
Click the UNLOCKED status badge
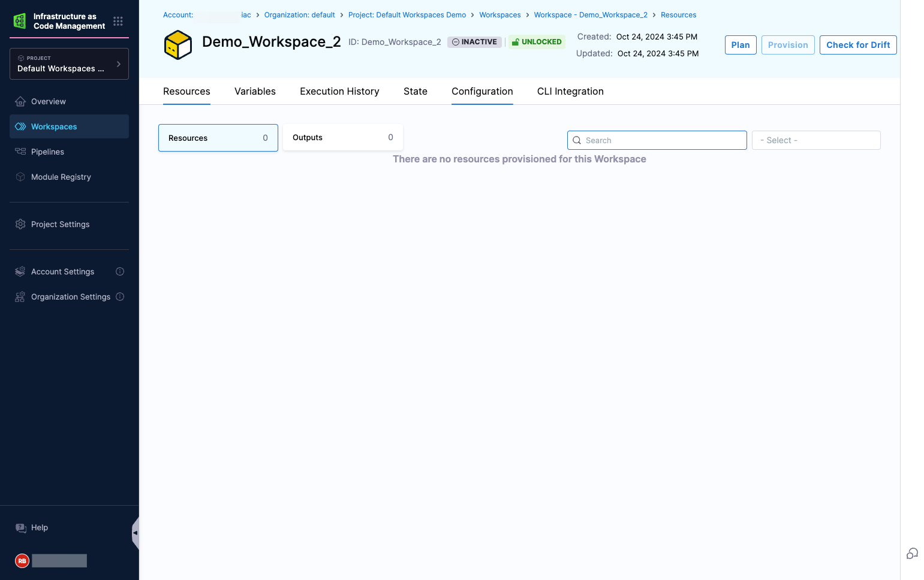[x=537, y=42]
